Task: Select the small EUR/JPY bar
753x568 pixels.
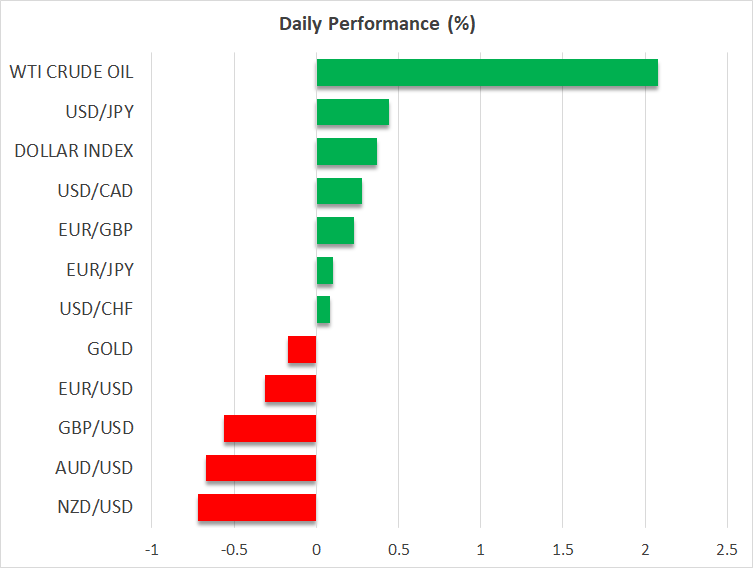Action: 325,270
